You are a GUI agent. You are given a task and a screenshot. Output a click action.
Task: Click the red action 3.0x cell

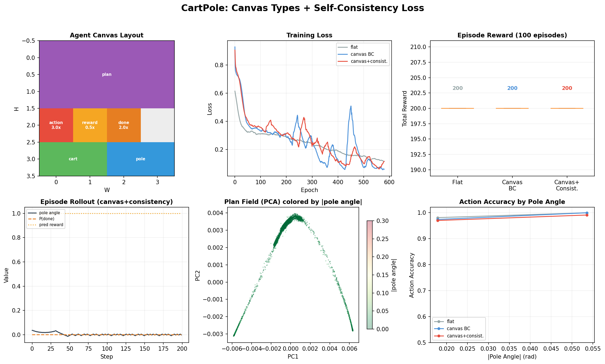click(56, 125)
